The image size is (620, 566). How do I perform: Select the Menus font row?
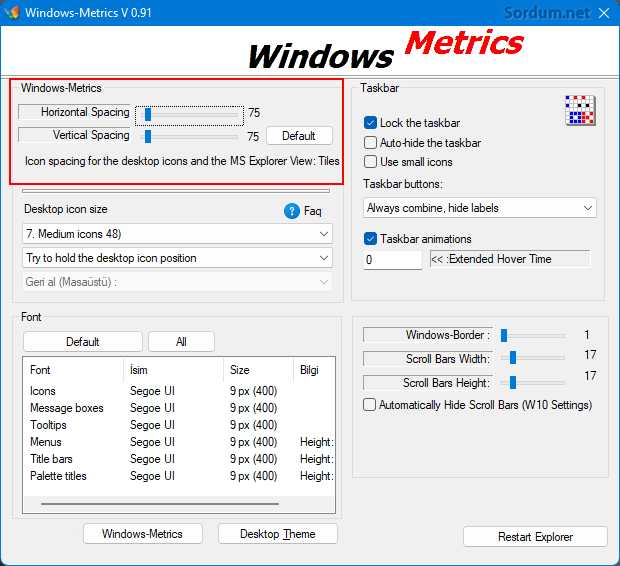tap(179, 442)
